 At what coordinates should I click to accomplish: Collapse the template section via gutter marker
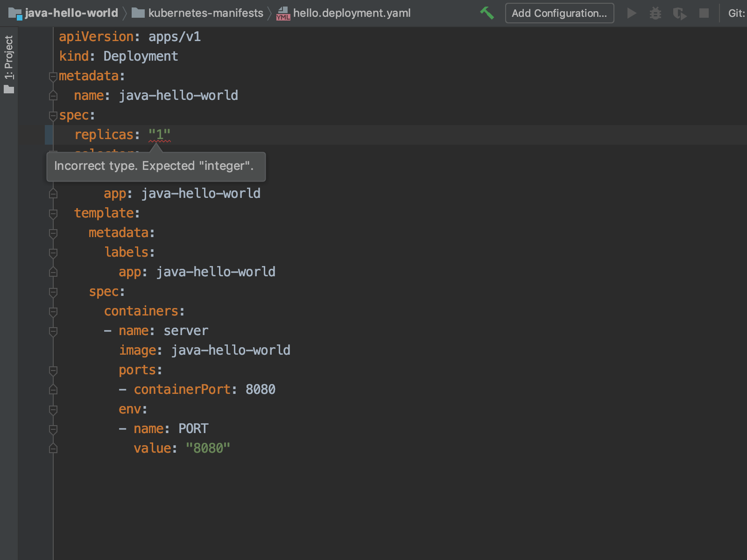click(52, 213)
